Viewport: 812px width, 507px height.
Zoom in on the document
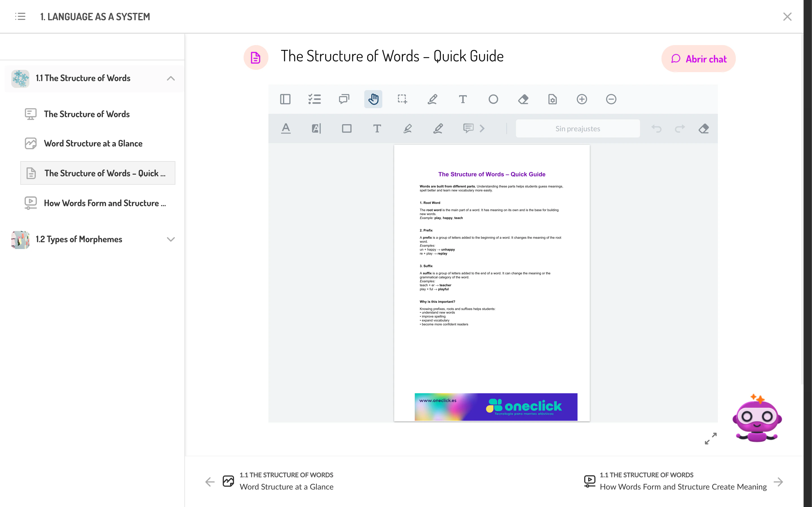[582, 99]
